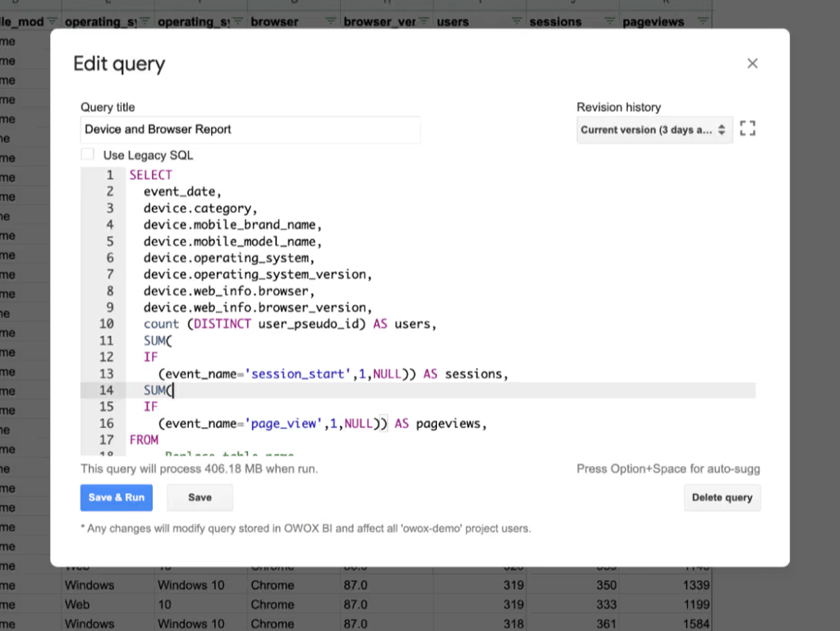Click the FROM keyword on line 17
The height and width of the screenshot is (631, 840).
coord(144,440)
